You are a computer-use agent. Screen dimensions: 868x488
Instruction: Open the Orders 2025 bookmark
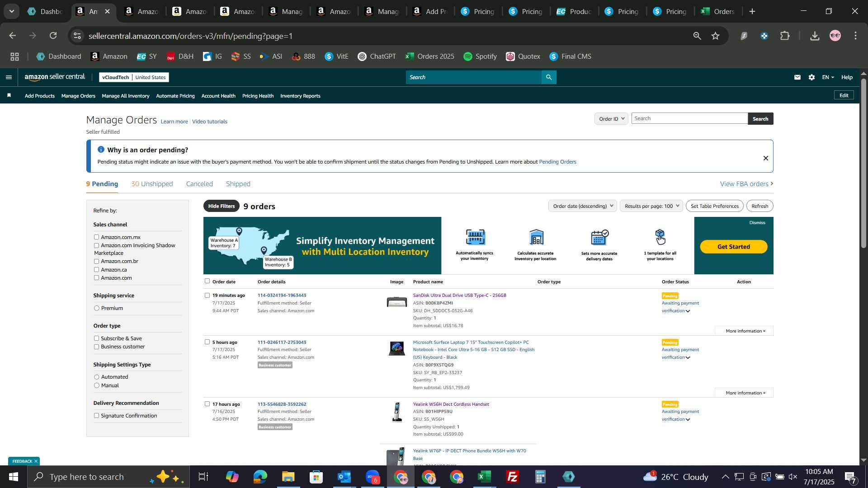429,56
